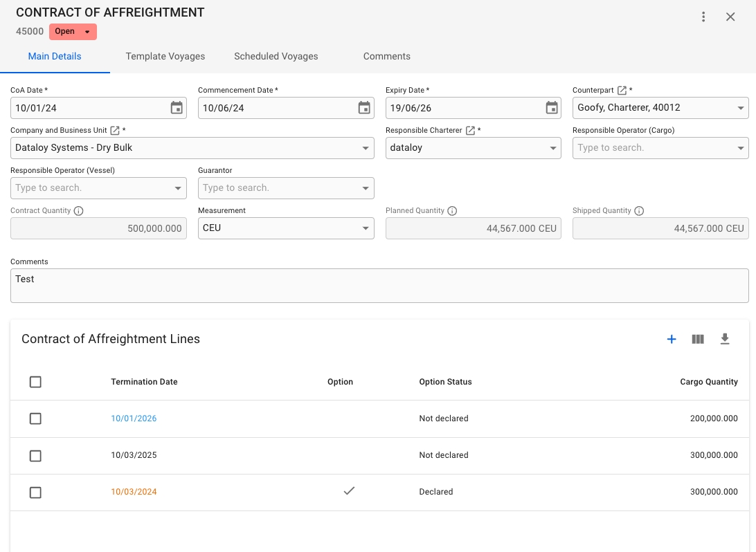Open the Commencement Date calendar picker
Viewport: 756px width, 552px height.
364,108
